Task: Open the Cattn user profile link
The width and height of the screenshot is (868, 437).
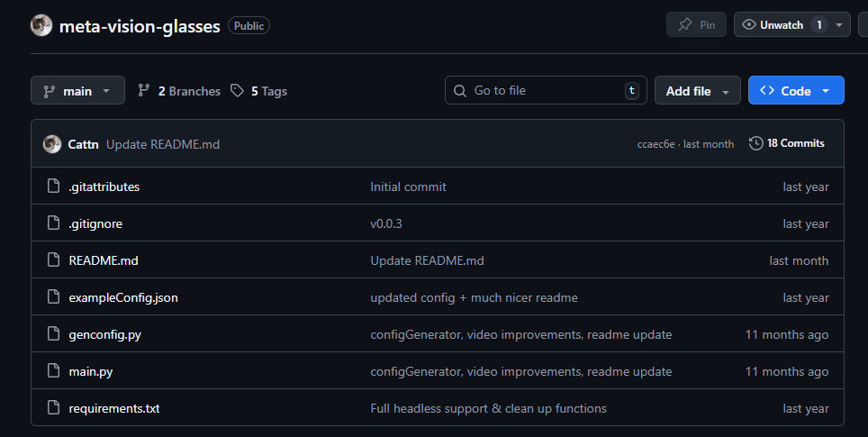Action: 84,144
